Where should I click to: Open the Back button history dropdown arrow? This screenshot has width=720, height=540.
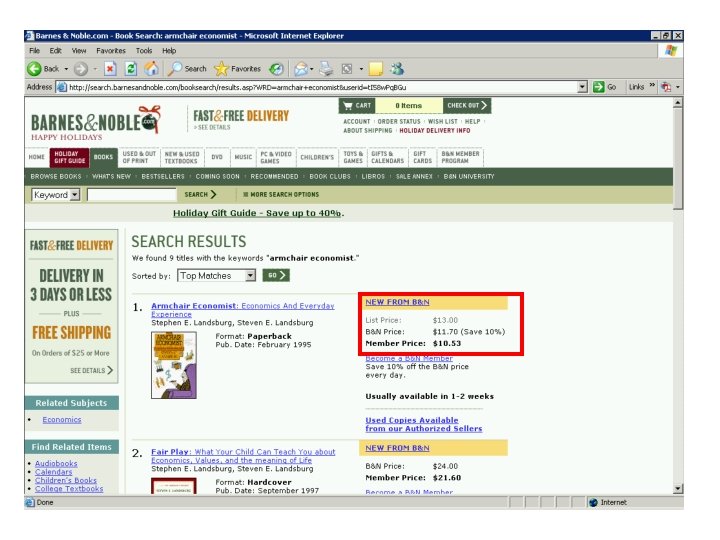tap(66, 69)
